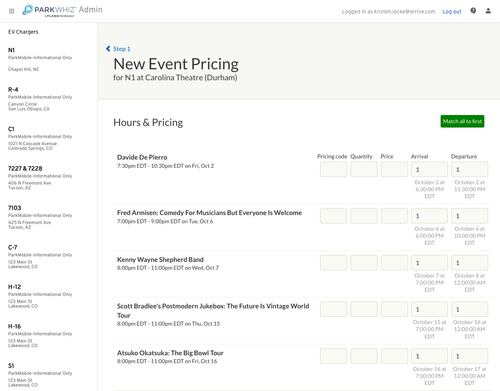Edit Departure field for Atsuko Okatsuka event
500x391 pixels.
click(x=469, y=356)
